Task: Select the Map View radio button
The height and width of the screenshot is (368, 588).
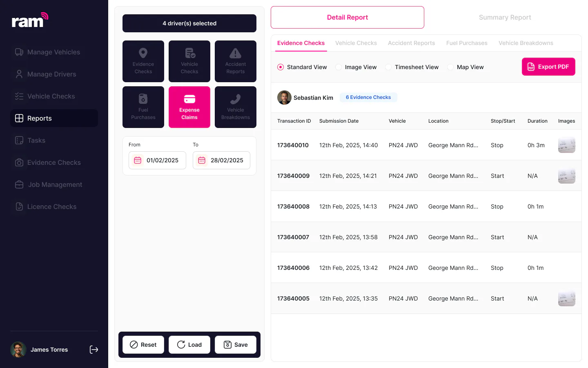Action: 450,67
